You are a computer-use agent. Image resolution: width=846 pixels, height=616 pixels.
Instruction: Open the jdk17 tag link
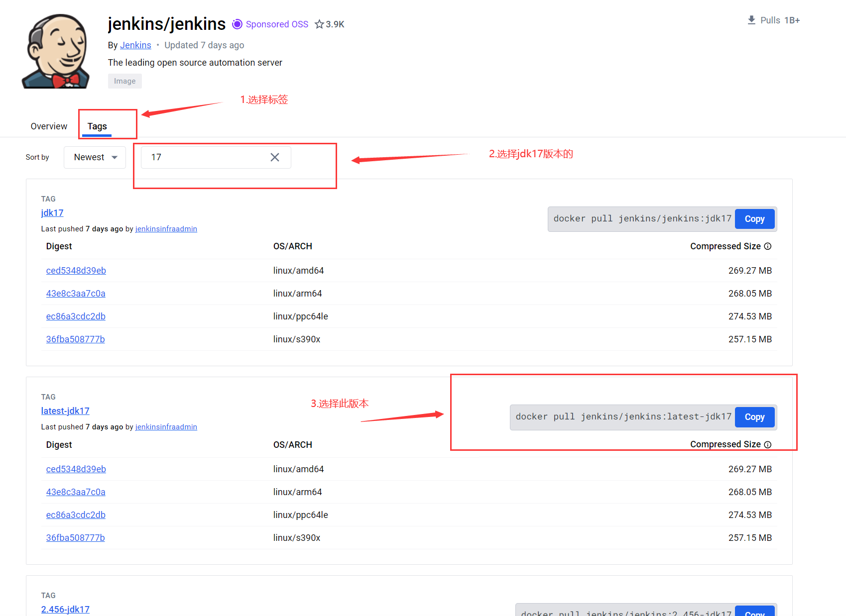52,213
